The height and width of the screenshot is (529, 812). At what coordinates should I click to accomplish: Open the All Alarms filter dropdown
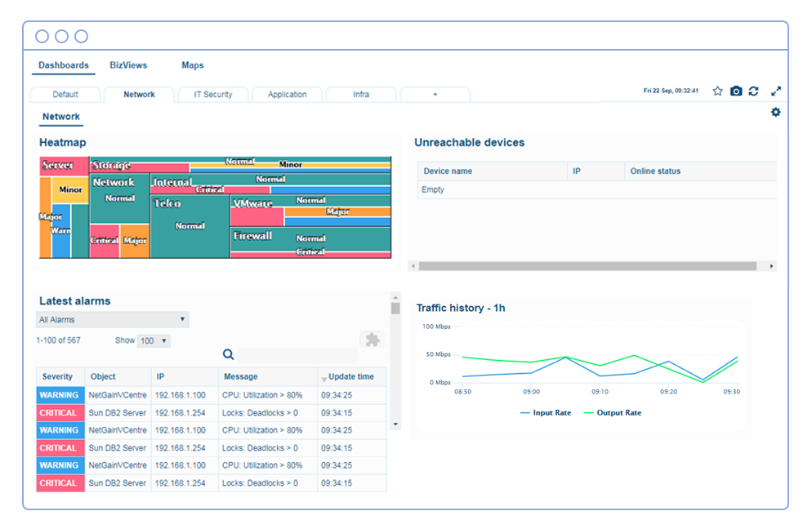(x=113, y=320)
